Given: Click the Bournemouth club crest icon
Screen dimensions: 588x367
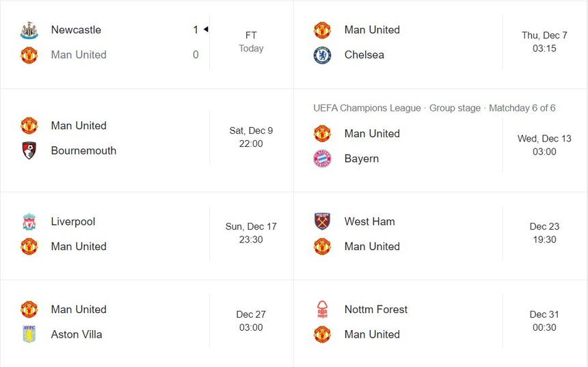Looking at the screenshot, I should click(x=29, y=151).
